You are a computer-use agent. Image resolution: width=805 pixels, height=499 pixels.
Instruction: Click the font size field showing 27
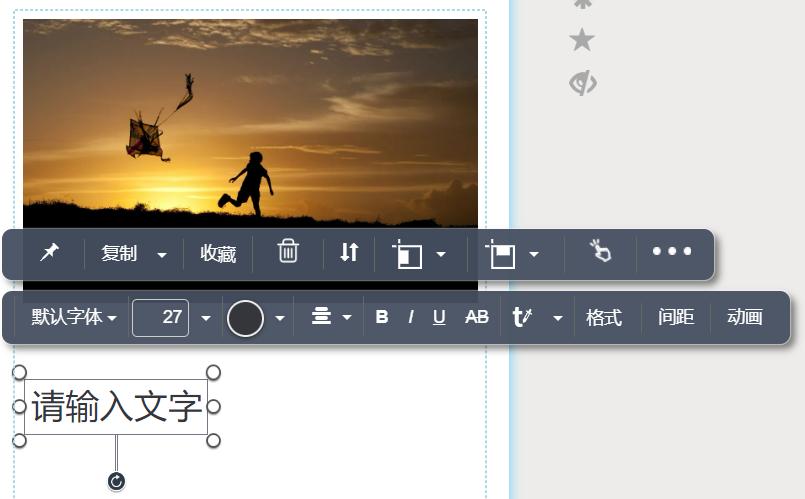pos(160,318)
